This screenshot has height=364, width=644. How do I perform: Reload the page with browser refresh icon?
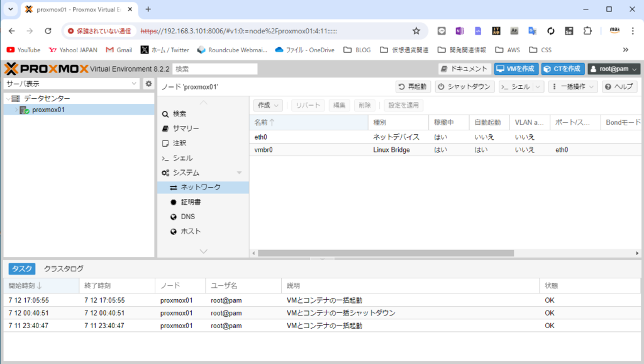click(x=48, y=30)
